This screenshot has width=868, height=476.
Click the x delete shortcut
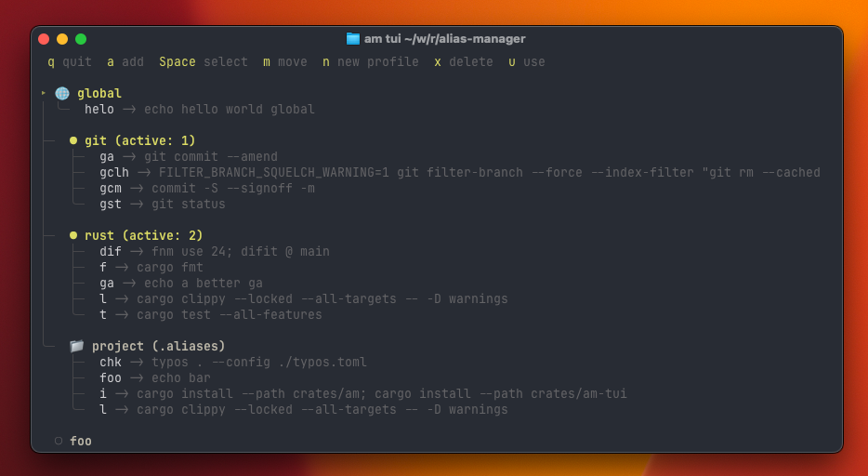463,62
